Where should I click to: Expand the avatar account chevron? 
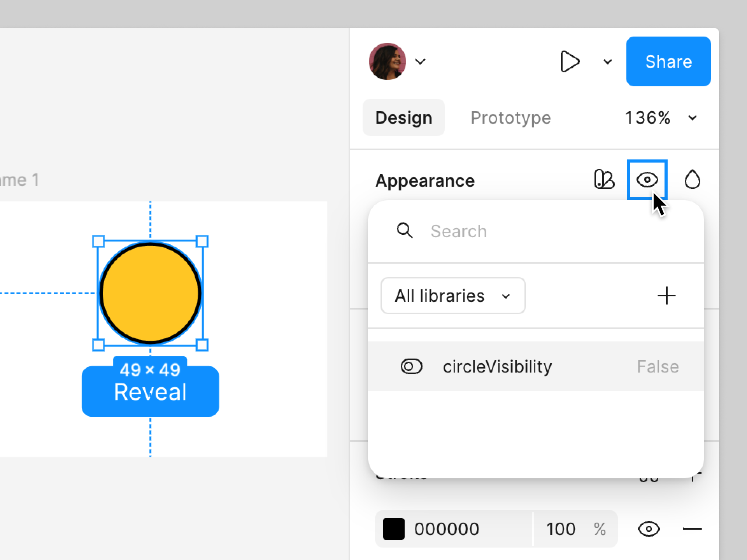[x=420, y=61]
